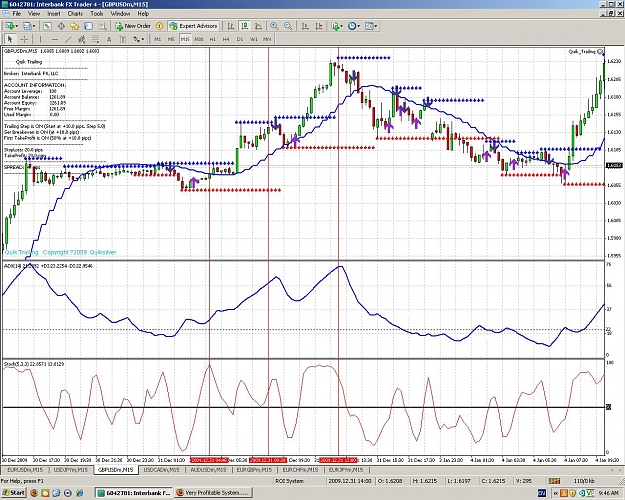Switch to the EURCHFm,M15 chart tab

[300, 470]
